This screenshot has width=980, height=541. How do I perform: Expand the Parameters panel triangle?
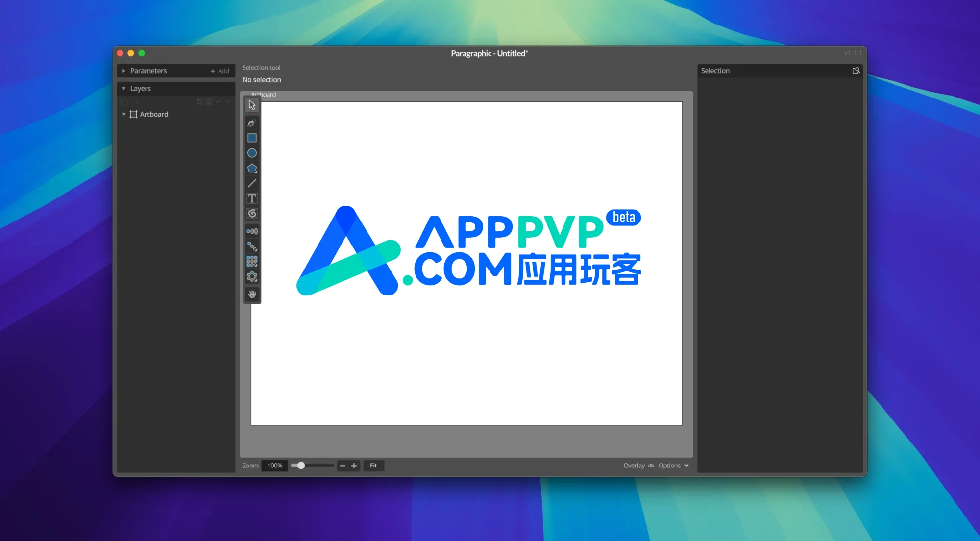[x=124, y=71]
